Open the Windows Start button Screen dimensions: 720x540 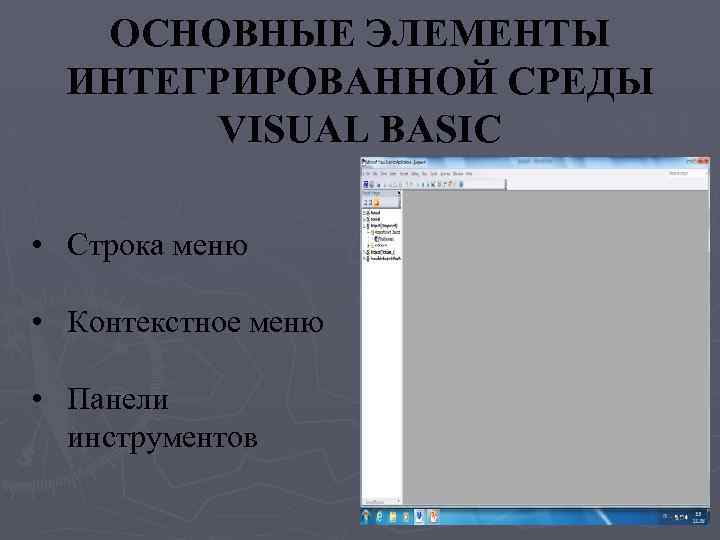(366, 517)
